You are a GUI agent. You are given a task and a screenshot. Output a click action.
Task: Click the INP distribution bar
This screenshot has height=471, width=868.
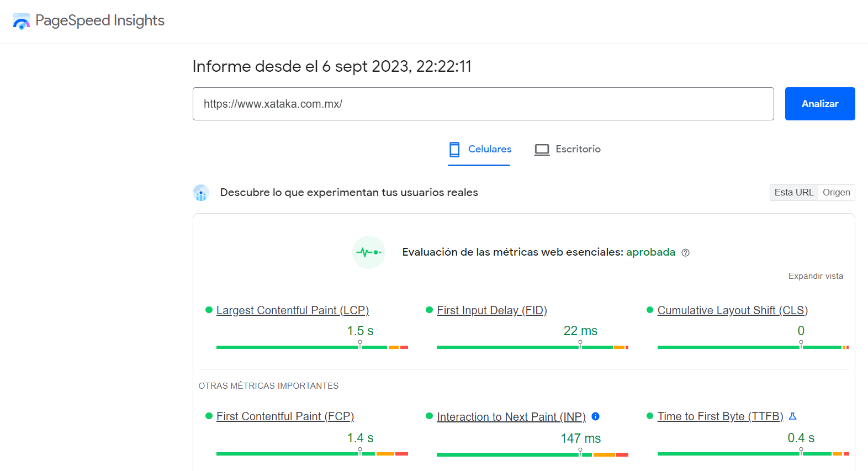click(532, 454)
